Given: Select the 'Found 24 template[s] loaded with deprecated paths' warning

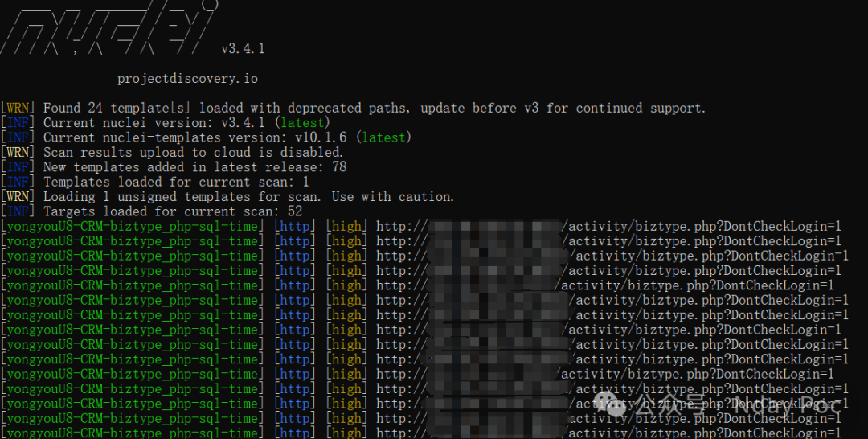Looking at the screenshot, I should point(353,108).
